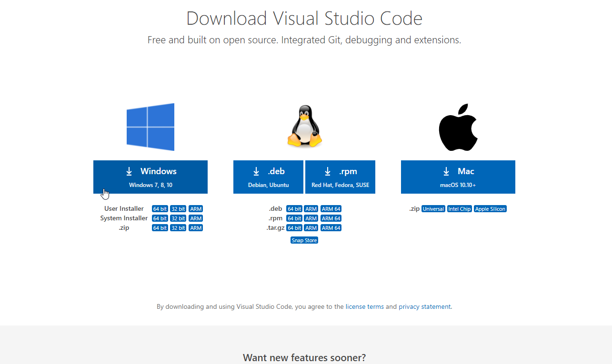Open the Snap Store link
The image size is (612, 364).
[x=304, y=240]
